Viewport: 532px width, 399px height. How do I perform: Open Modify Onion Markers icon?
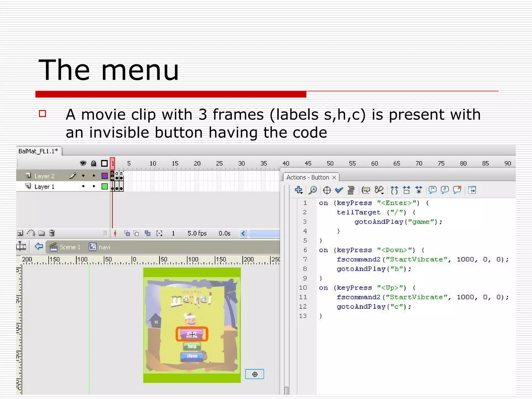[x=159, y=233]
